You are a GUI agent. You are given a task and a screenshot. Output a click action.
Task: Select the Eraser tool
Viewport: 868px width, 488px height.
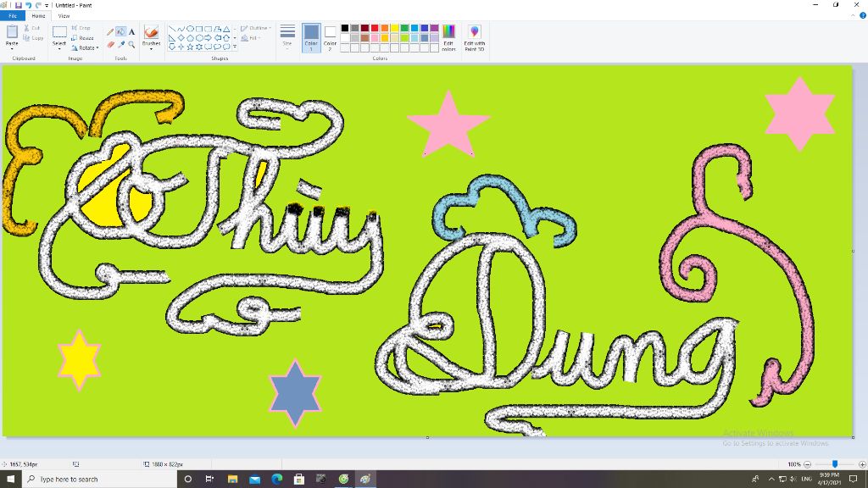110,44
